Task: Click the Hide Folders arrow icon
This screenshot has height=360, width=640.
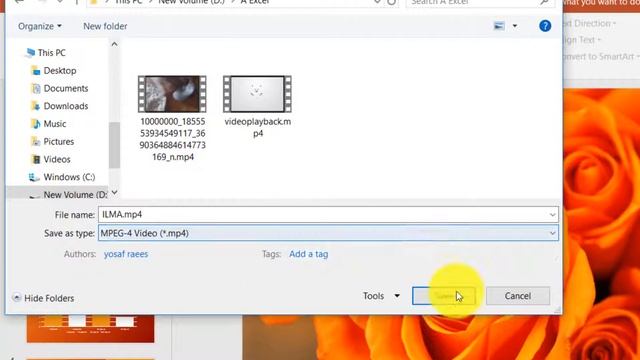Action: pos(17,298)
